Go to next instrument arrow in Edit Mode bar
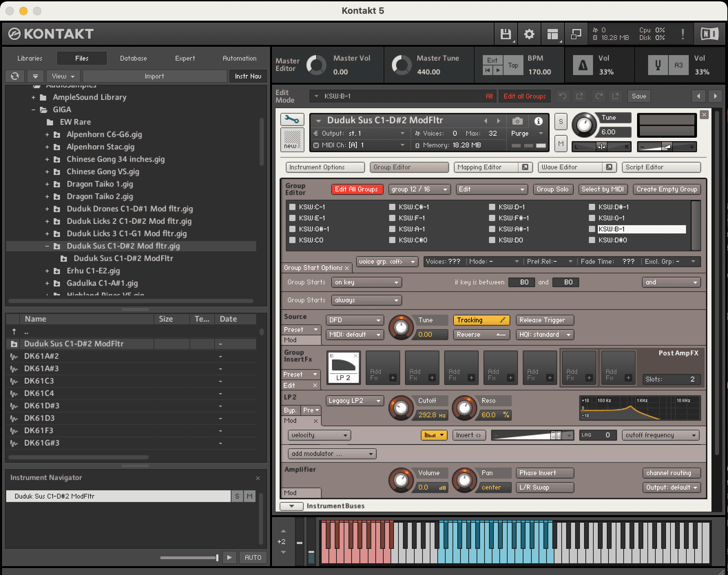 coord(715,96)
